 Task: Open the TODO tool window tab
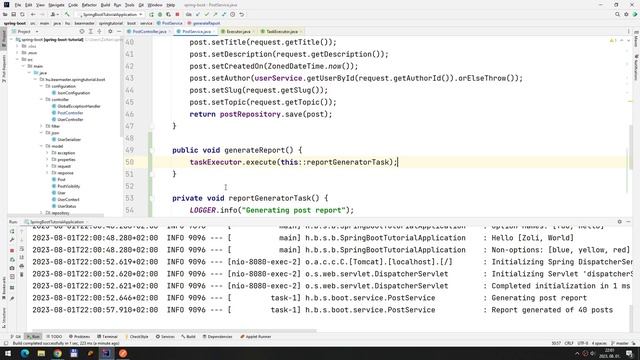point(54,337)
